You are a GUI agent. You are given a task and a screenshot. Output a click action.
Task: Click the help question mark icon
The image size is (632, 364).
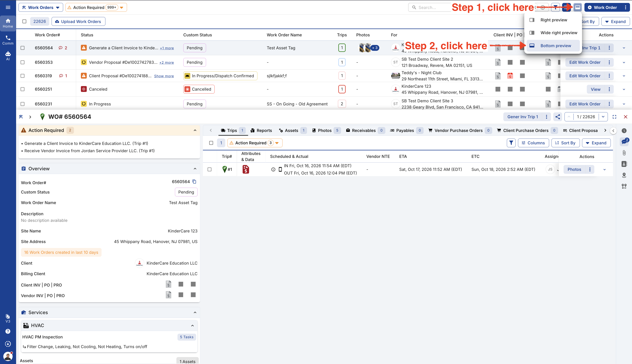pos(8,331)
